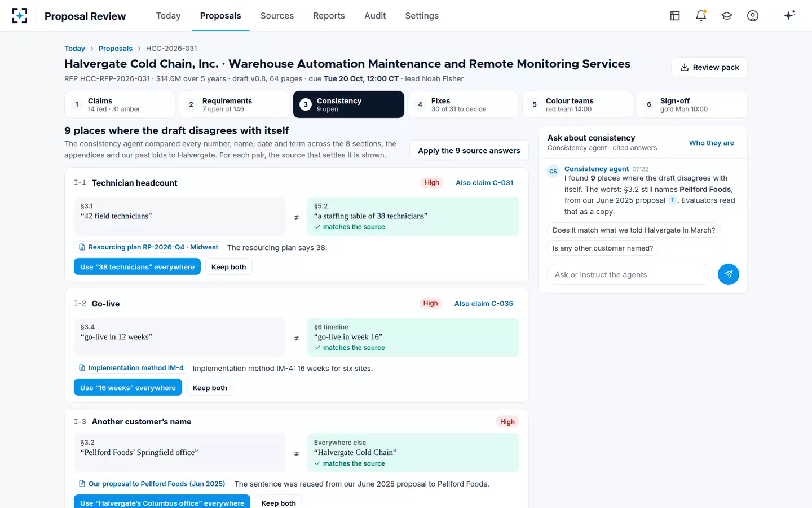Click the CS avatar of Consistency agent
The height and width of the screenshot is (508, 812).
tap(553, 171)
